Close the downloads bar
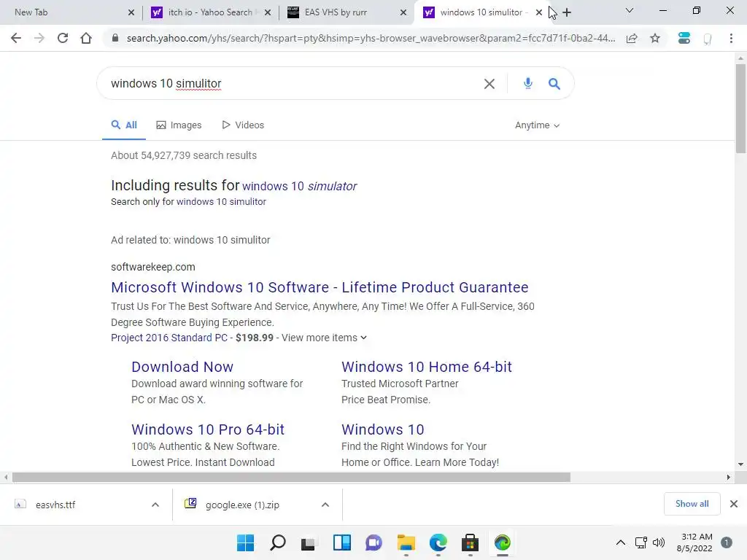Viewport: 747px width, 560px height. point(734,504)
